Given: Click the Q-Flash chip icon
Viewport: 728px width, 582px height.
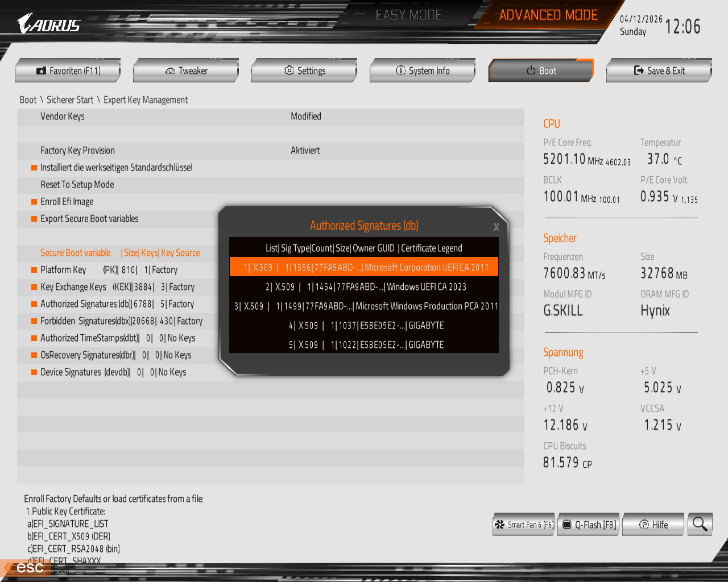Looking at the screenshot, I should [566, 525].
